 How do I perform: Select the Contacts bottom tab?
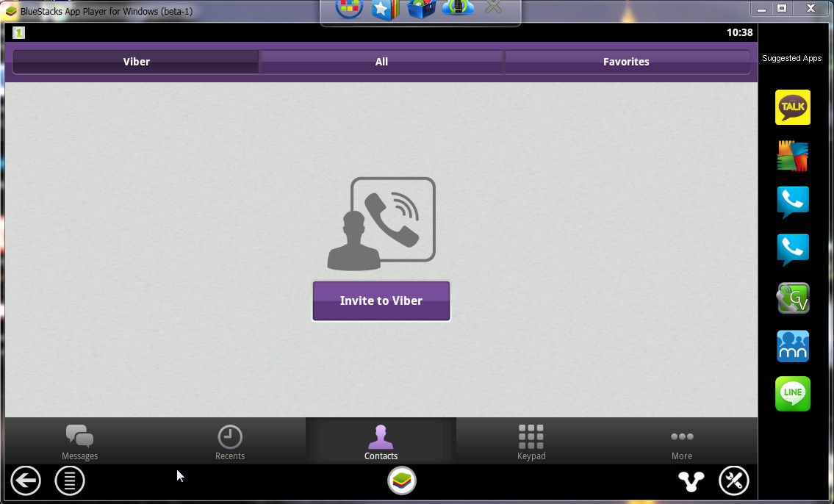[x=381, y=442]
